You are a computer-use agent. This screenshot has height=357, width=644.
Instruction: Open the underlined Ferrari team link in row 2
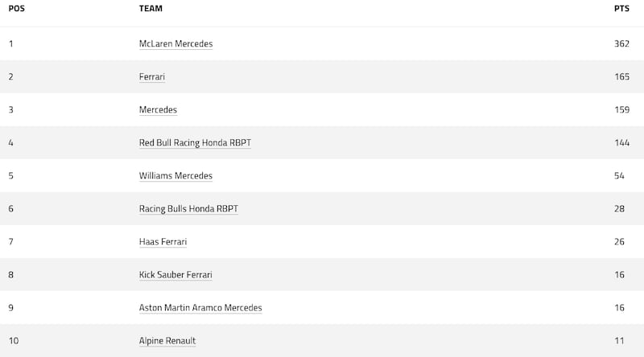(152, 76)
